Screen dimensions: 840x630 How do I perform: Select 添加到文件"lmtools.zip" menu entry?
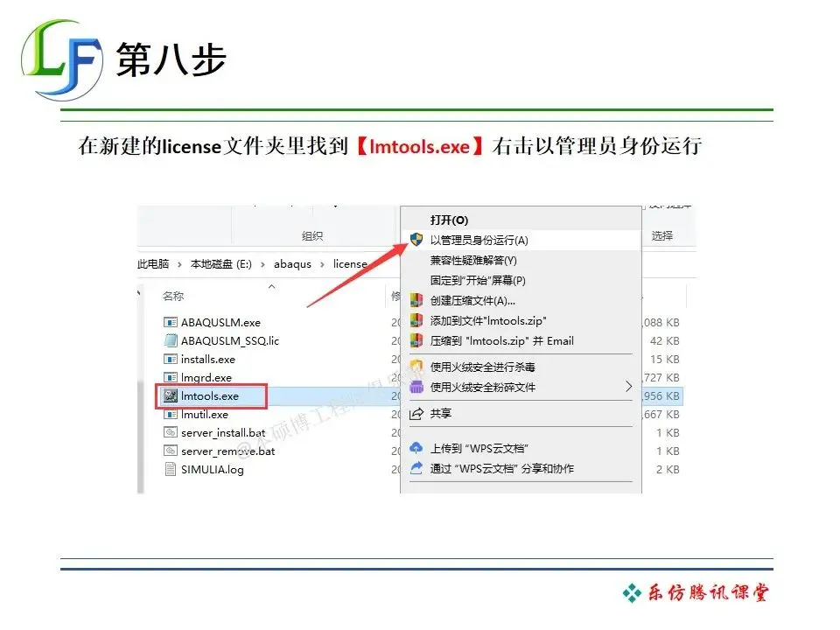[521, 321]
